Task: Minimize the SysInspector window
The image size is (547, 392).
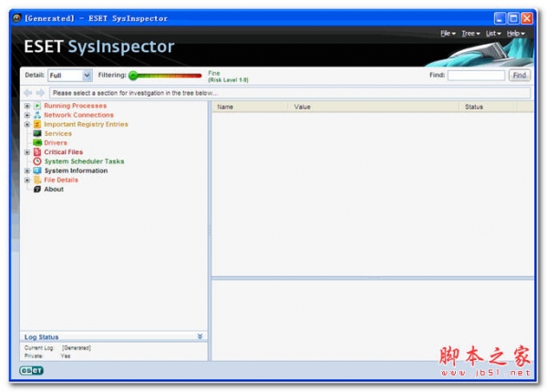Action: [x=500, y=18]
